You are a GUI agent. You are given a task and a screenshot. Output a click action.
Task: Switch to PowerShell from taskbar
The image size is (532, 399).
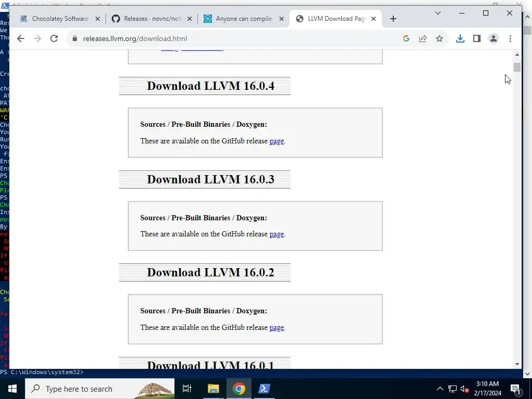tap(264, 389)
